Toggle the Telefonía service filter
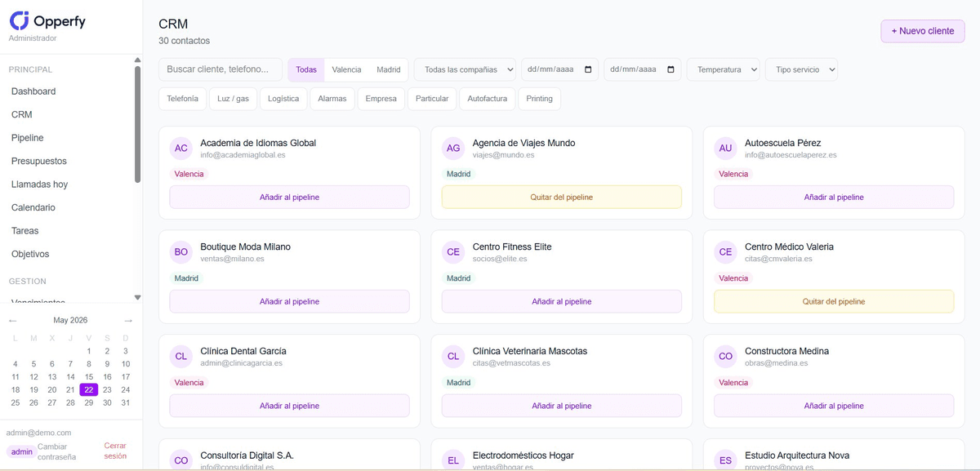 182,99
